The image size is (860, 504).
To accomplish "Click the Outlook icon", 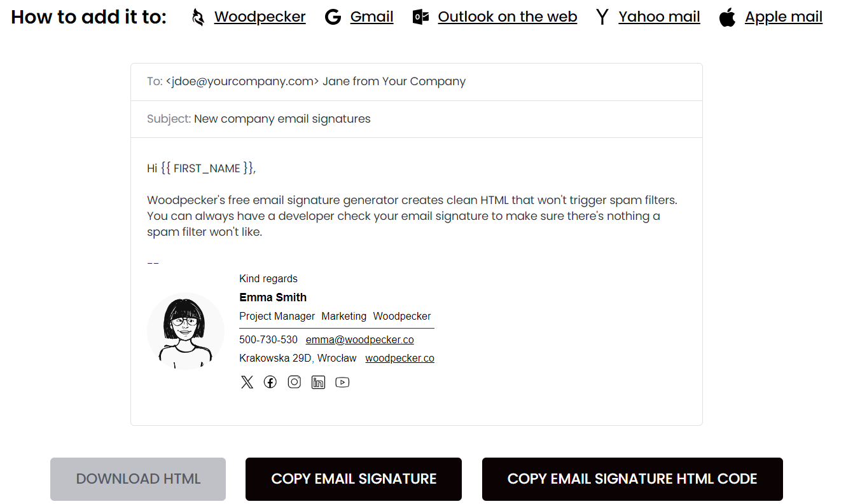I will pyautogui.click(x=420, y=17).
